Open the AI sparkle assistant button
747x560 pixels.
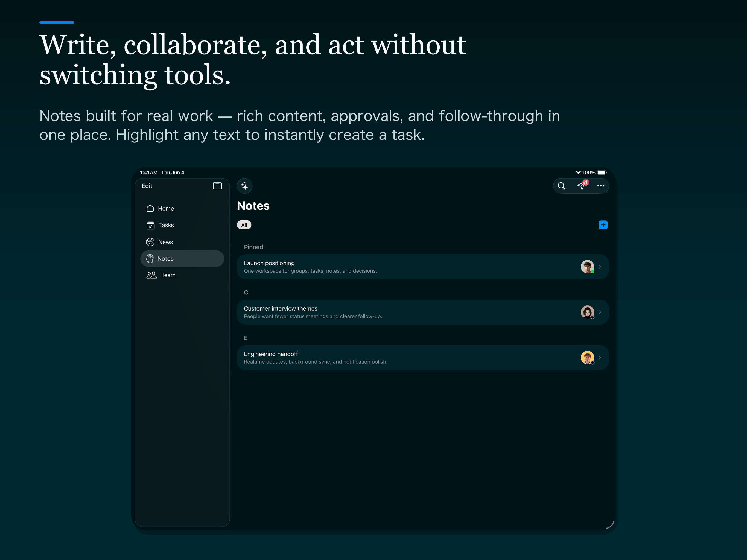[x=244, y=186]
